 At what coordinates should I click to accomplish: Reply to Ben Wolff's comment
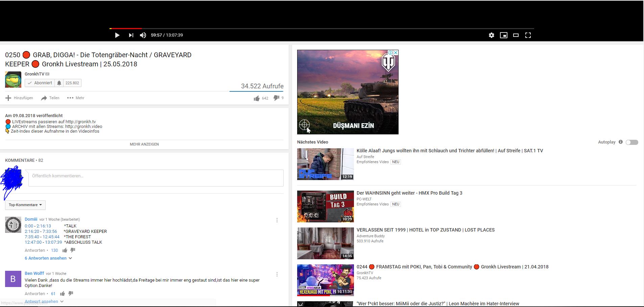point(35,294)
